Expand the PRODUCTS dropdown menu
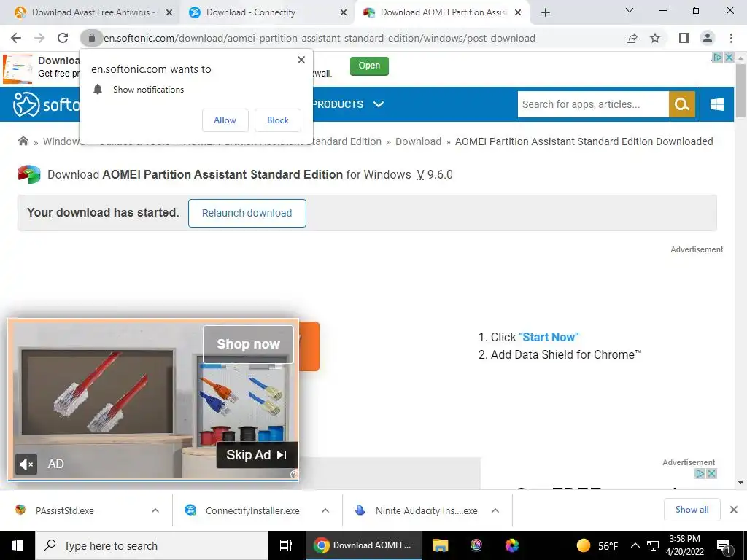This screenshot has height=560, width=747. coord(348,104)
